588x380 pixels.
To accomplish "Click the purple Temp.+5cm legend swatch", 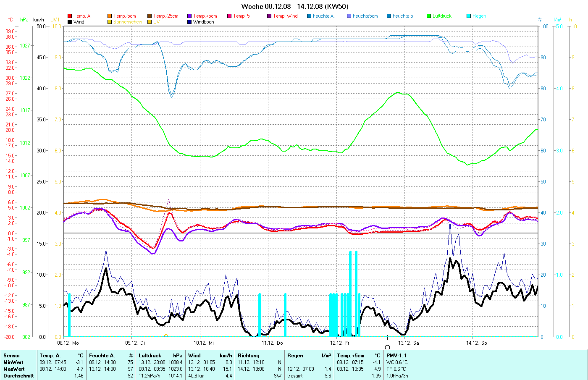I will coord(189,16).
